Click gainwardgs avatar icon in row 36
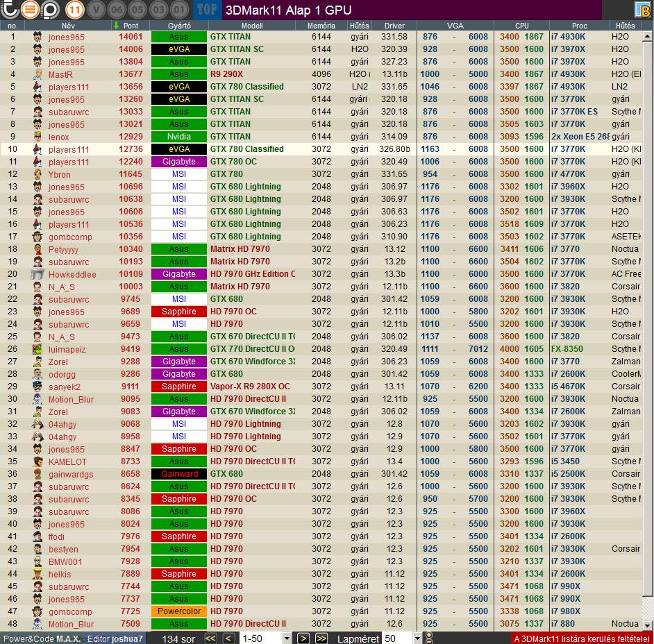The width and height of the screenshot is (654, 644). tap(38, 474)
